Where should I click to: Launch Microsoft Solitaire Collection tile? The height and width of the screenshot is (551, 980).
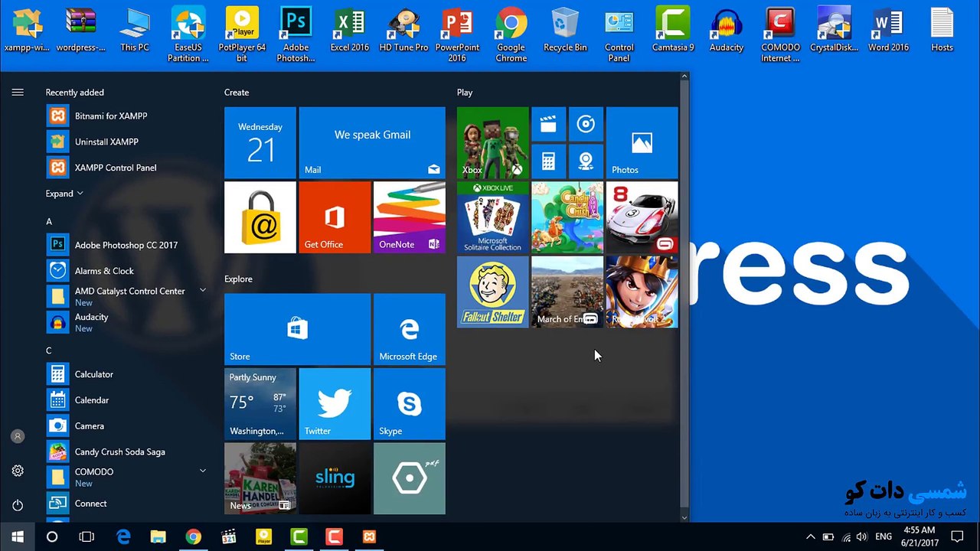click(492, 217)
